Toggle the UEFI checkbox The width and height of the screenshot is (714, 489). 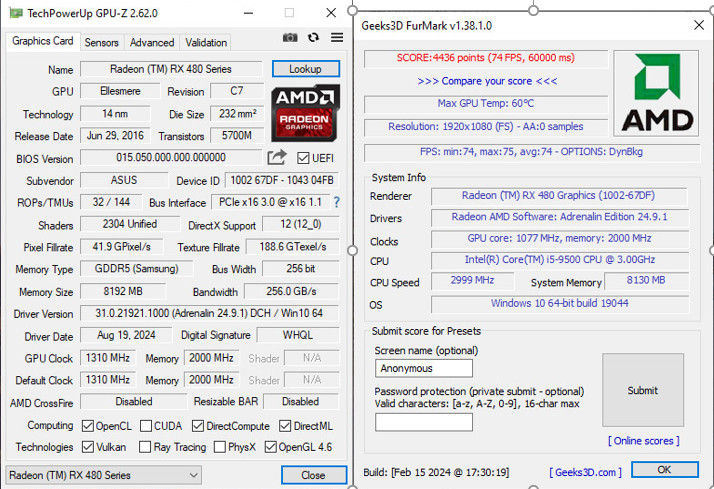point(303,158)
